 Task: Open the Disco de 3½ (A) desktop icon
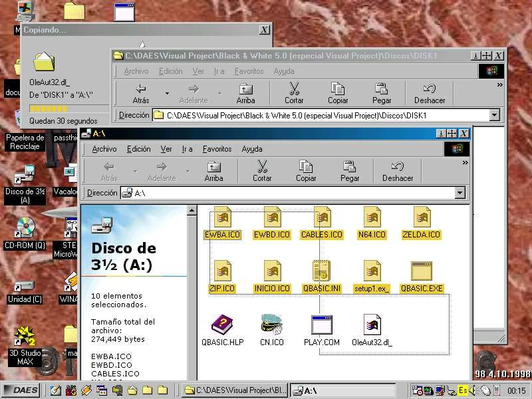point(25,185)
